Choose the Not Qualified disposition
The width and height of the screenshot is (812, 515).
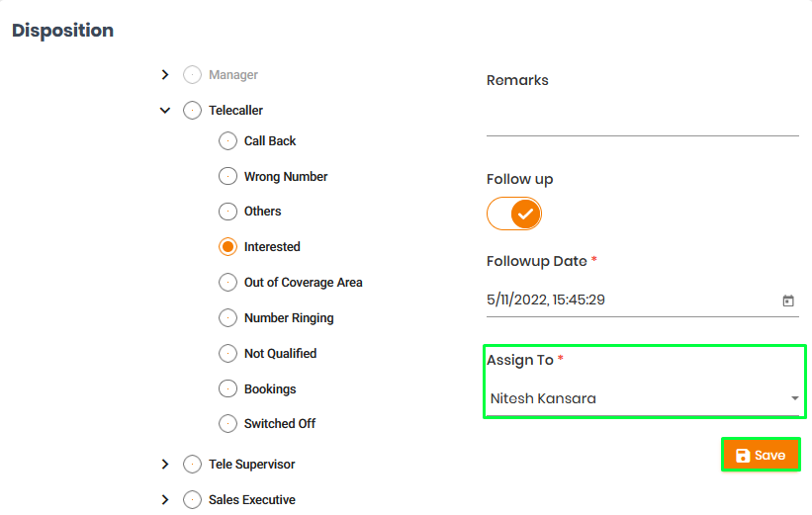227,354
